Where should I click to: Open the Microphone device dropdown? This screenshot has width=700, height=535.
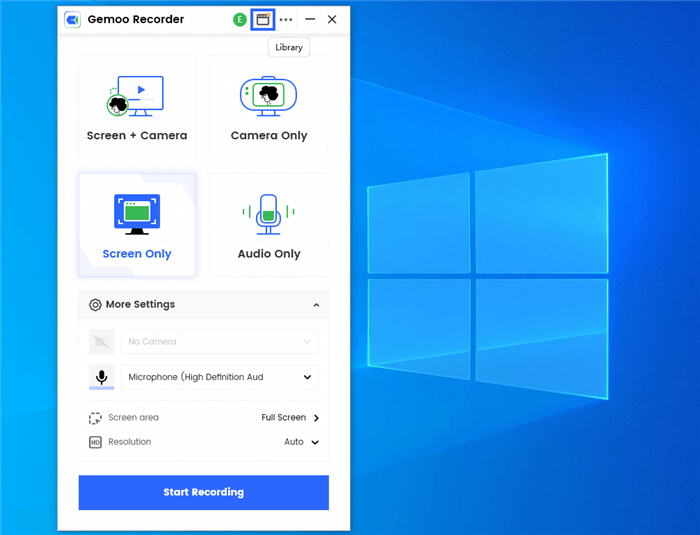(219, 378)
